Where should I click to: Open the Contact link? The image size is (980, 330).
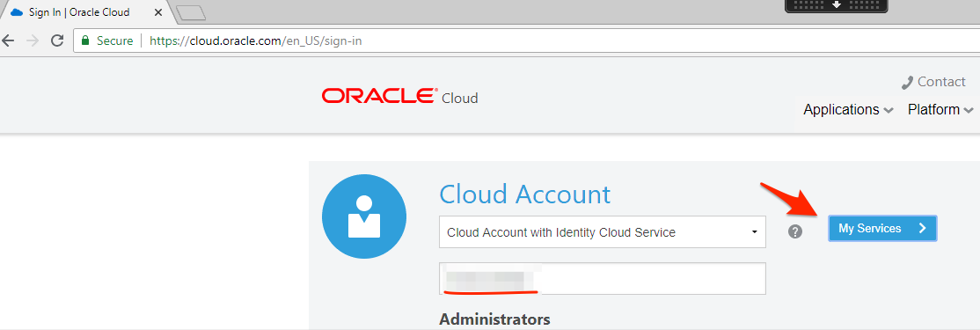[x=933, y=82]
